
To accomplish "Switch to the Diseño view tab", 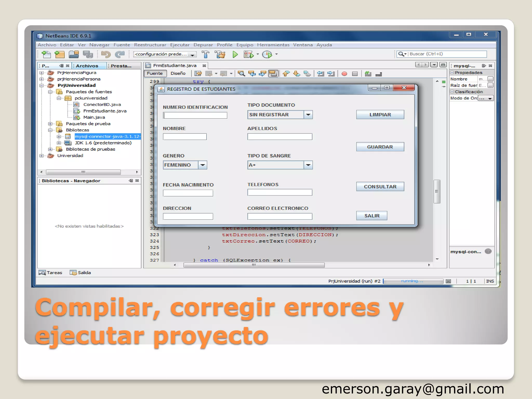I will coord(178,73).
